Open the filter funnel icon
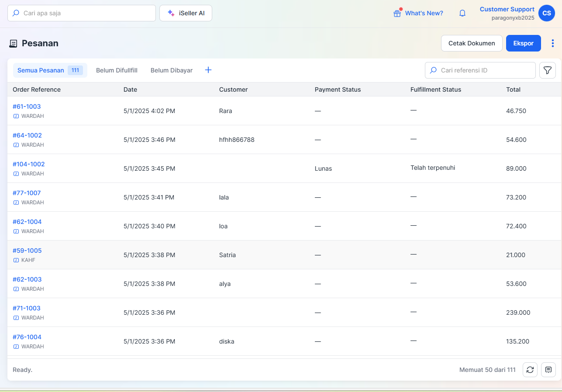Screen dimensions: 562x392 [548, 70]
